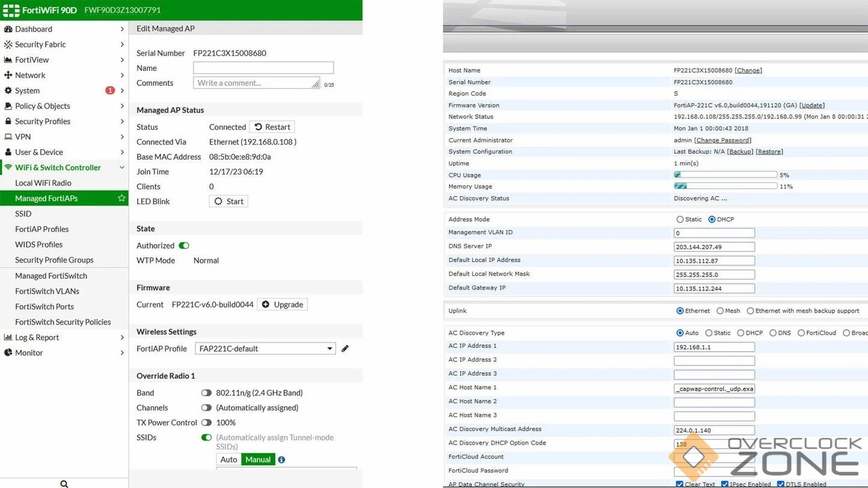Expand the Security Fabric chevron

click(122, 44)
